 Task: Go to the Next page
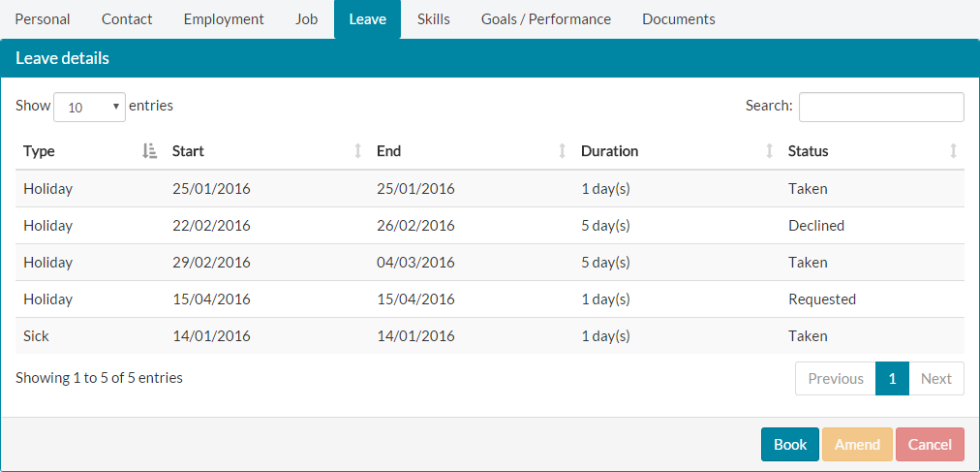936,379
